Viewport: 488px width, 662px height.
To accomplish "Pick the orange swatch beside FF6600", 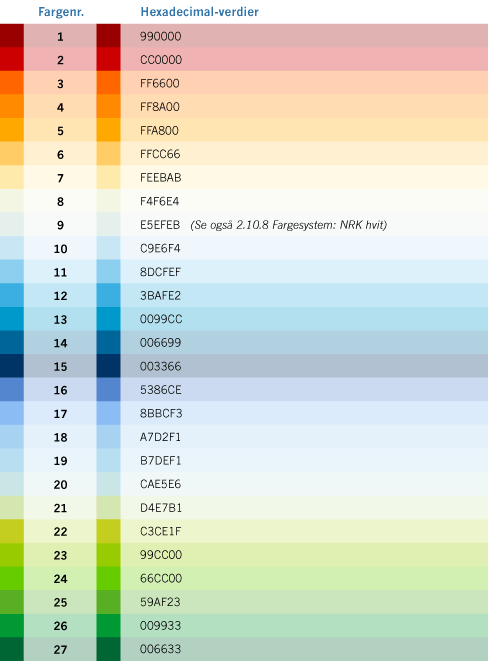I will pos(108,83).
